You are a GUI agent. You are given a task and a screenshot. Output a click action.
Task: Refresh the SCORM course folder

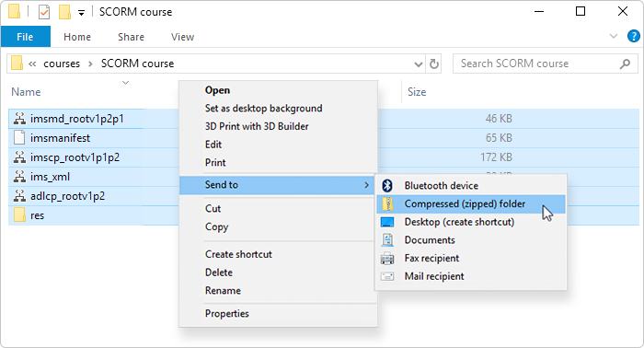tap(433, 64)
